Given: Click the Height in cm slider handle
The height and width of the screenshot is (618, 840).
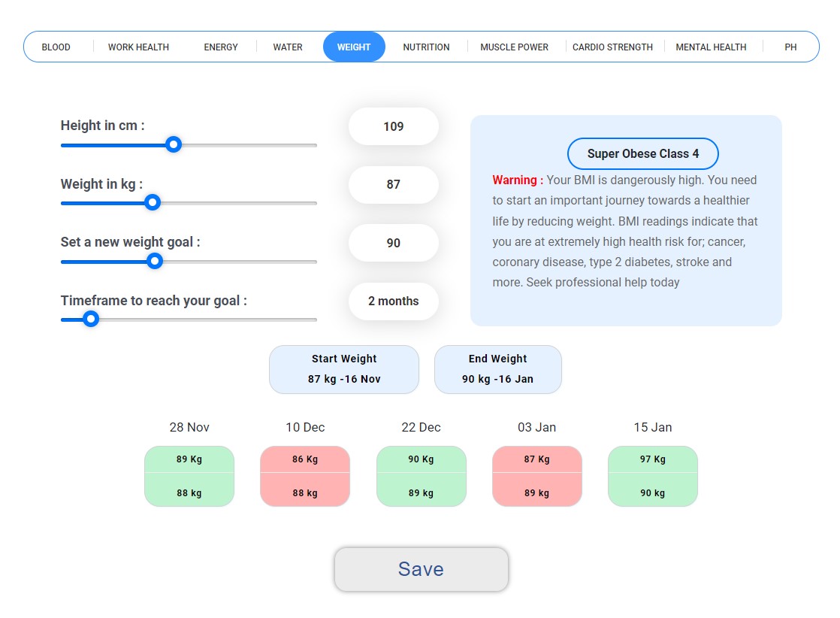Looking at the screenshot, I should [x=174, y=144].
